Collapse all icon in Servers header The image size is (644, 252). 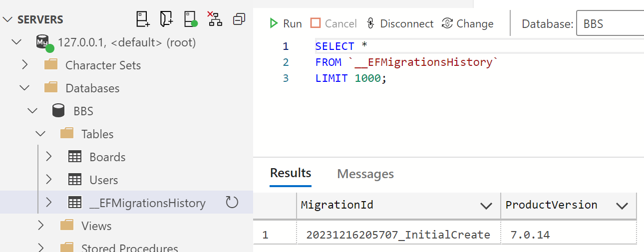(239, 19)
